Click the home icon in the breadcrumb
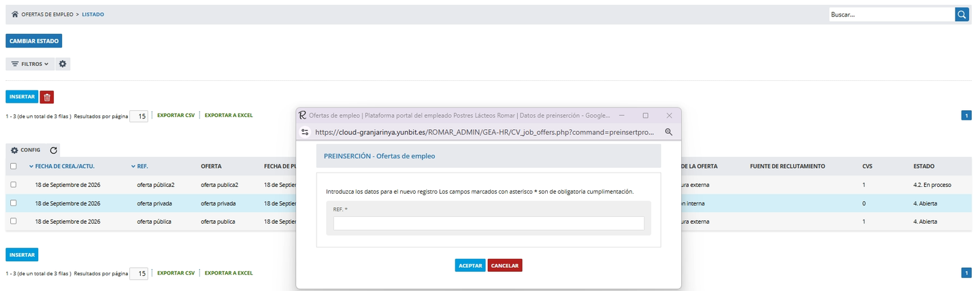Image resolution: width=980 pixels, height=291 pixels. click(15, 14)
